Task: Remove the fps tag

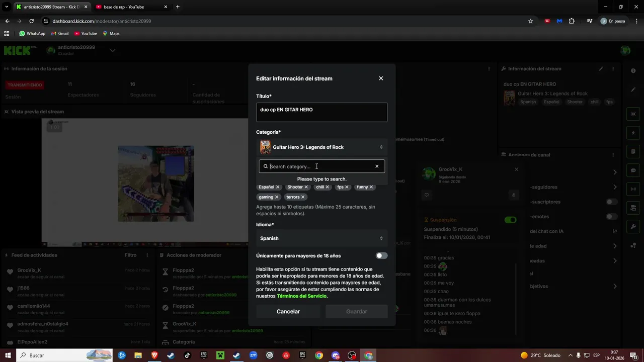Action: click(347, 187)
